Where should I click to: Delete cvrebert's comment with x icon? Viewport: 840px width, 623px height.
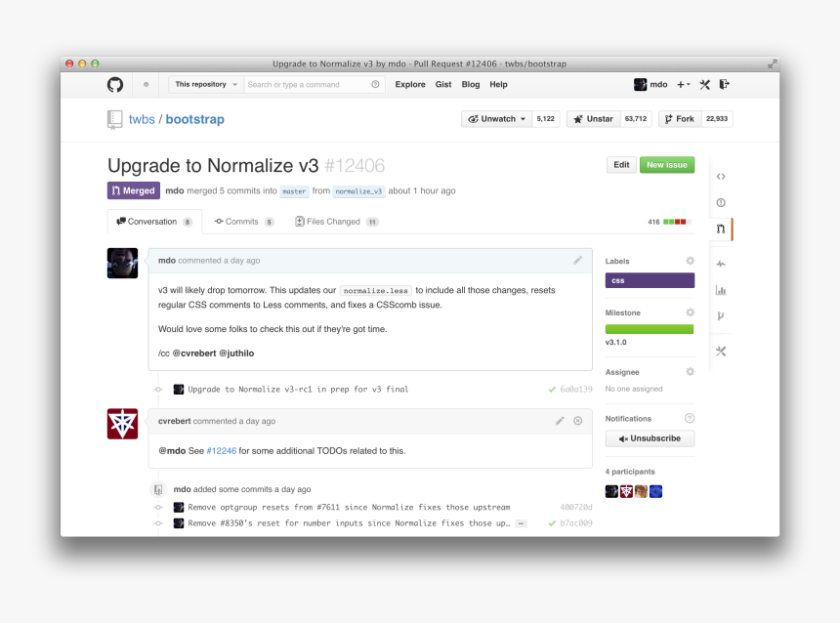pyautogui.click(x=578, y=421)
